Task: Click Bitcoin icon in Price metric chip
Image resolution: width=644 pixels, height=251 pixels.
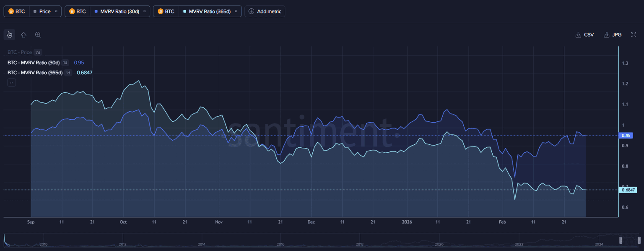Action: pyautogui.click(x=11, y=11)
